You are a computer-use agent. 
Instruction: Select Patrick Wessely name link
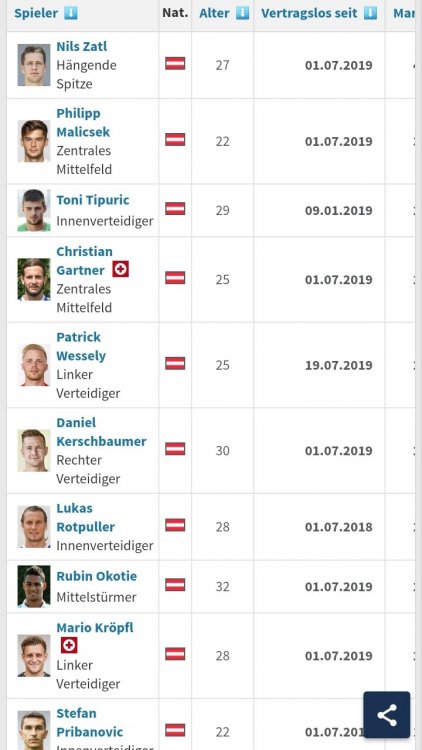pyautogui.click(x=81, y=346)
